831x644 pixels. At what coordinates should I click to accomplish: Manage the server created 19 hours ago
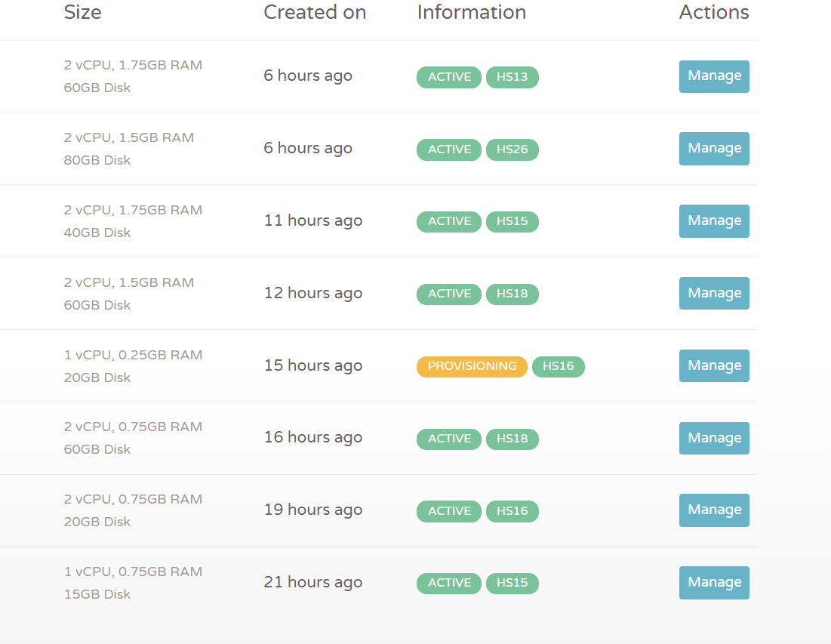(x=713, y=510)
